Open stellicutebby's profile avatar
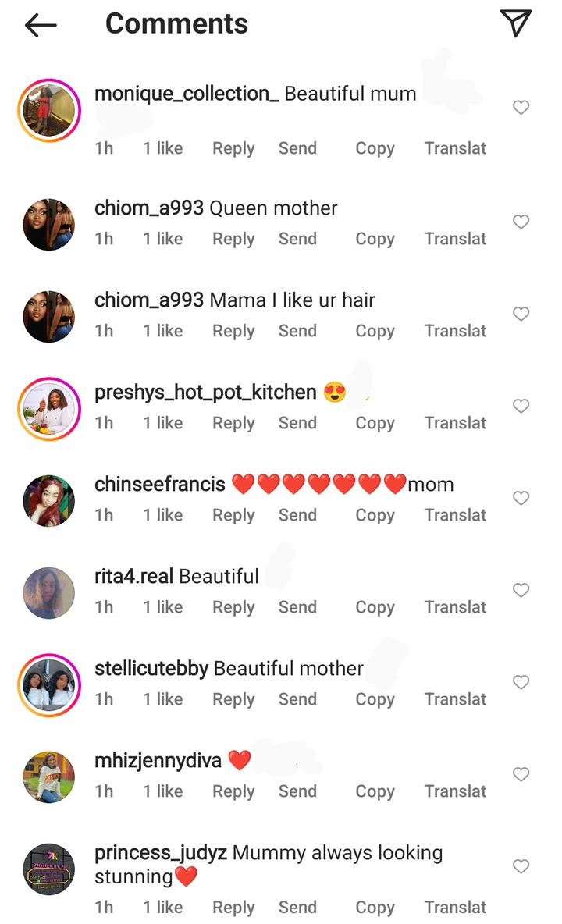Viewport: 562px width, 924px height. [49, 685]
